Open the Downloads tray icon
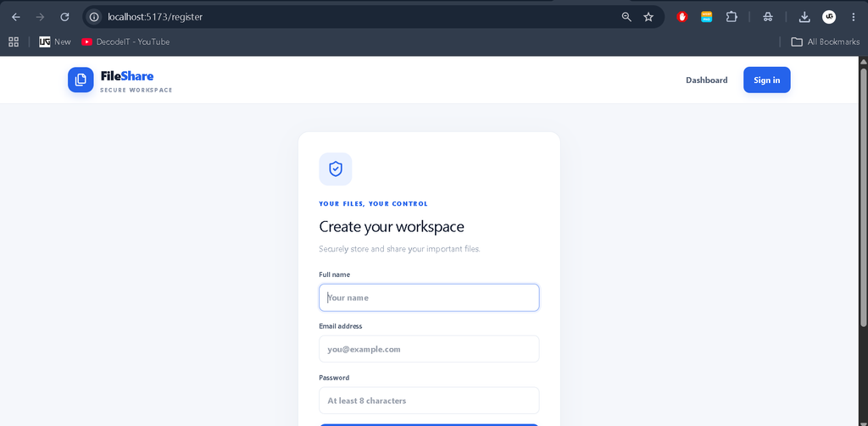The width and height of the screenshot is (868, 426). click(804, 17)
